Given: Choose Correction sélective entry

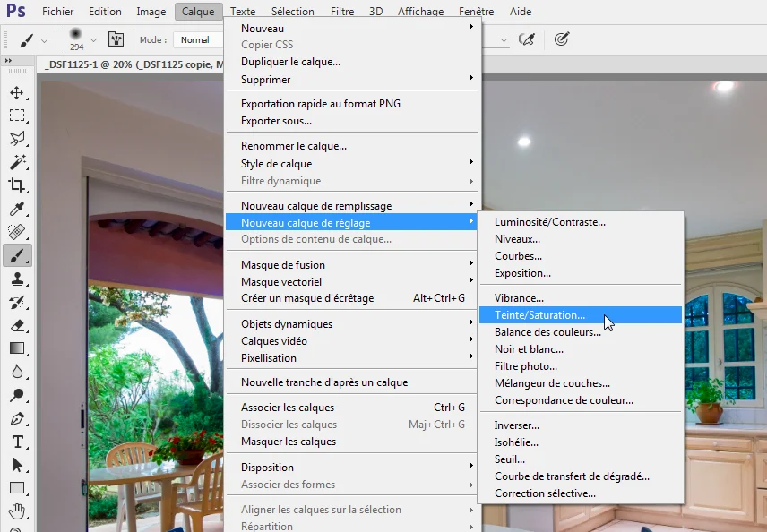Looking at the screenshot, I should click(581, 493).
